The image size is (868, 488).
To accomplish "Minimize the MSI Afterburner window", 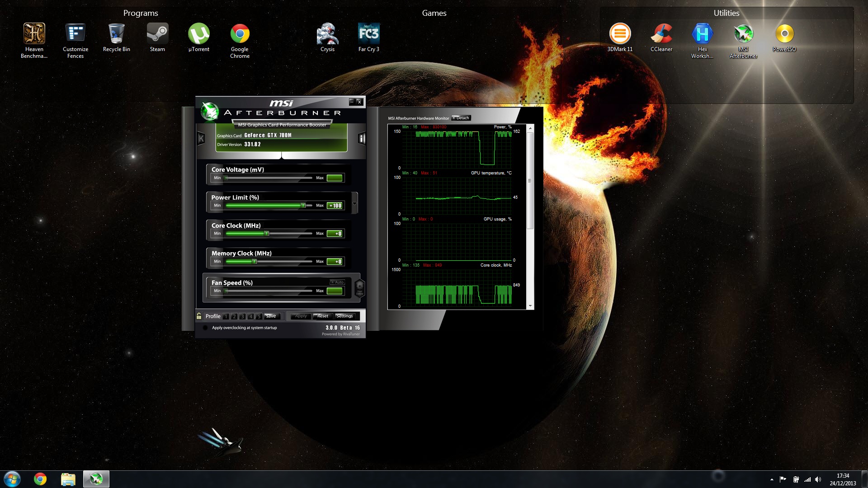I will point(352,102).
